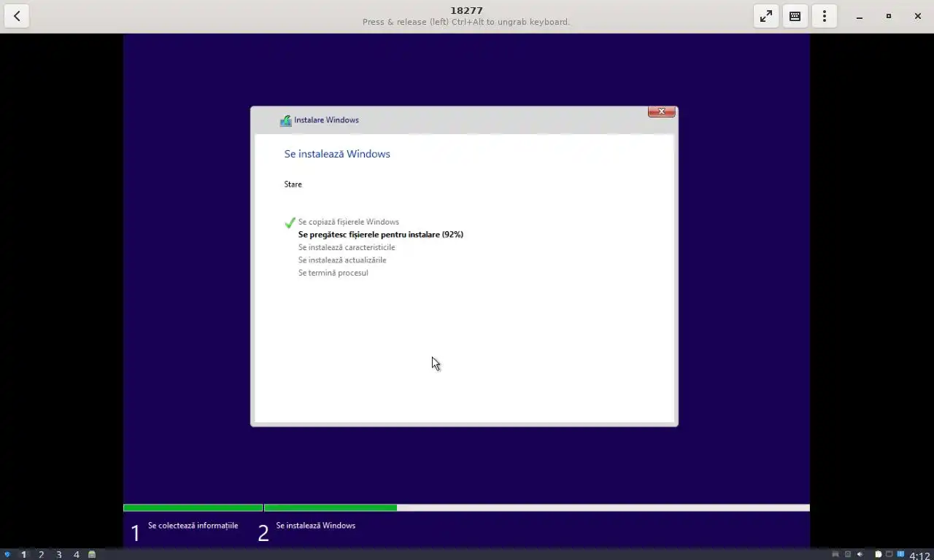Switch to workspace 1
This screenshot has height=560, width=934.
tap(24, 554)
